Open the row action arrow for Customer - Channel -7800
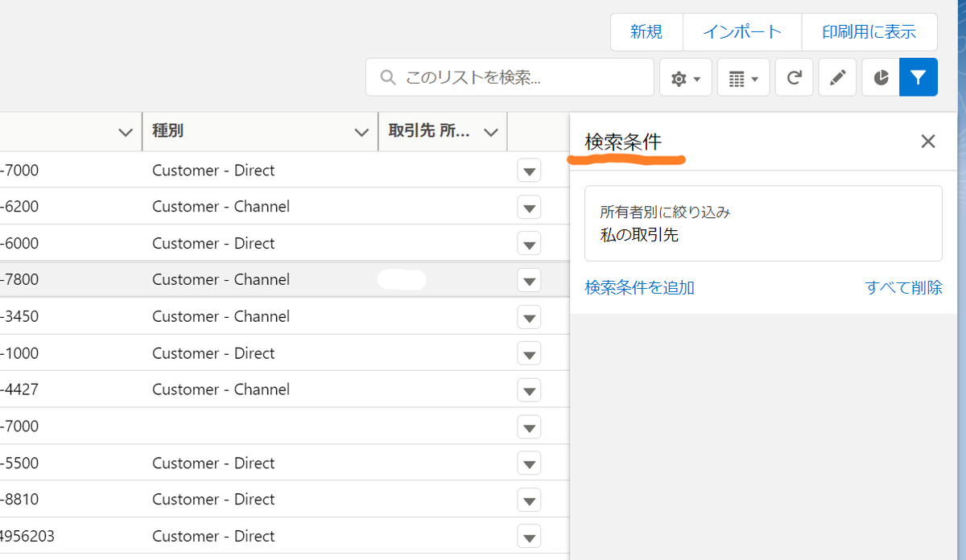This screenshot has width=966, height=560. coord(529,280)
